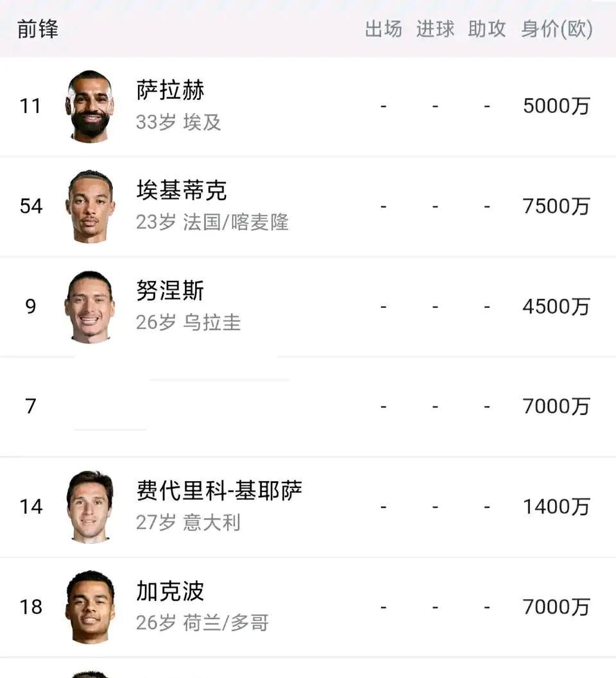Viewport: 616px width, 678px height.
Task: Tap Federico Chiesa's player portrait
Action: [90, 507]
